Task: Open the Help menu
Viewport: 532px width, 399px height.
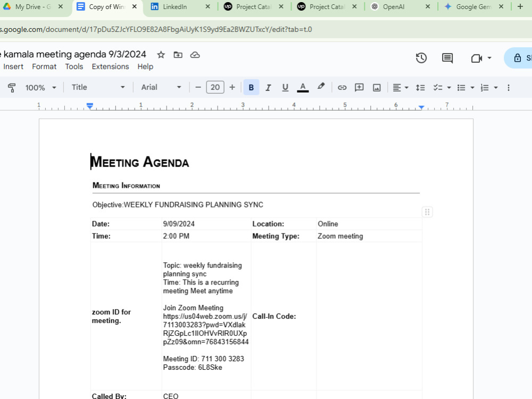Action: click(145, 66)
